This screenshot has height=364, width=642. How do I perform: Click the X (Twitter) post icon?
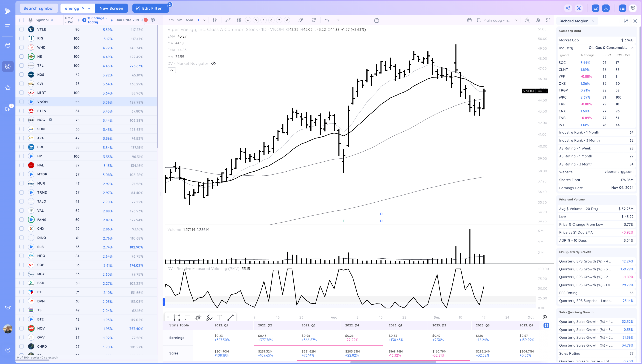coord(579,8)
